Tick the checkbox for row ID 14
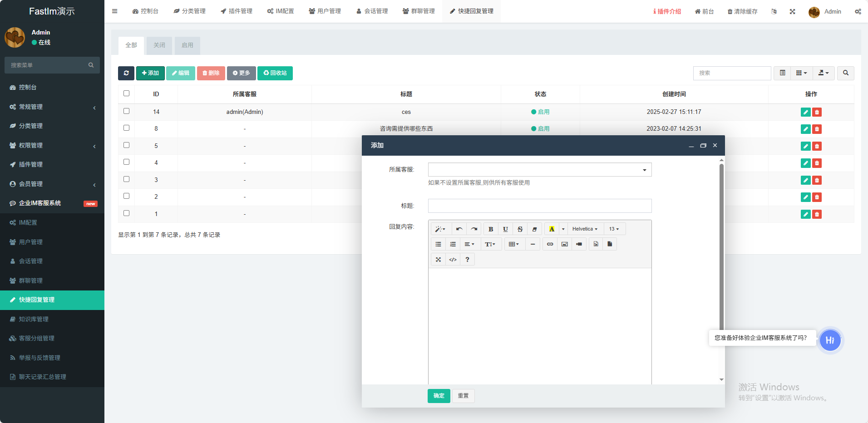The width and height of the screenshot is (868, 423). pyautogui.click(x=127, y=111)
